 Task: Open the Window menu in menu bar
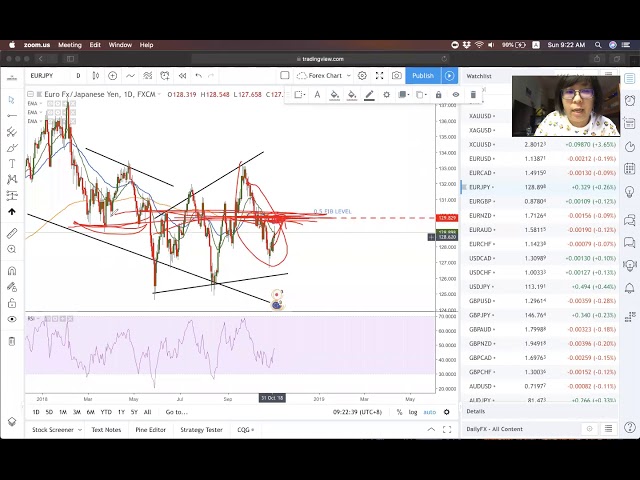(120, 45)
